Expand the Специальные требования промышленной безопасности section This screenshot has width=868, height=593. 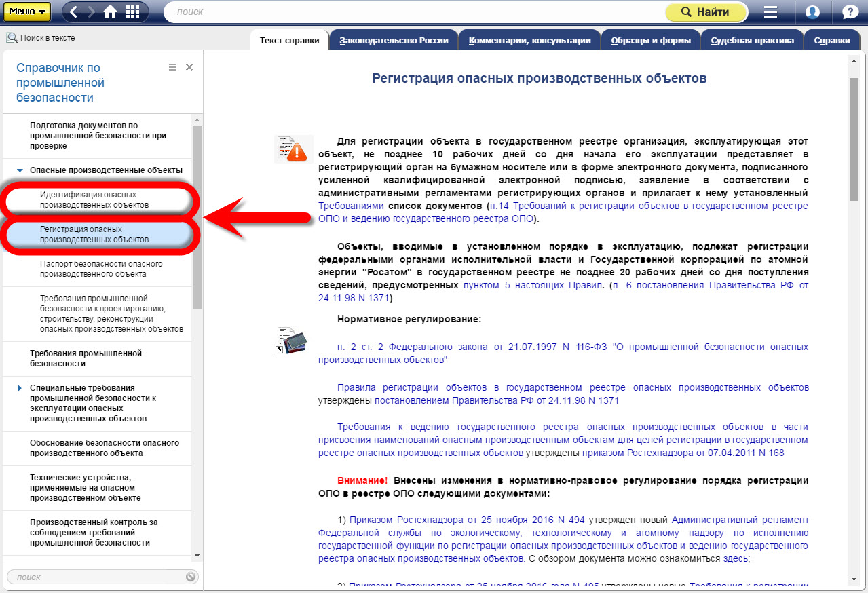point(20,388)
